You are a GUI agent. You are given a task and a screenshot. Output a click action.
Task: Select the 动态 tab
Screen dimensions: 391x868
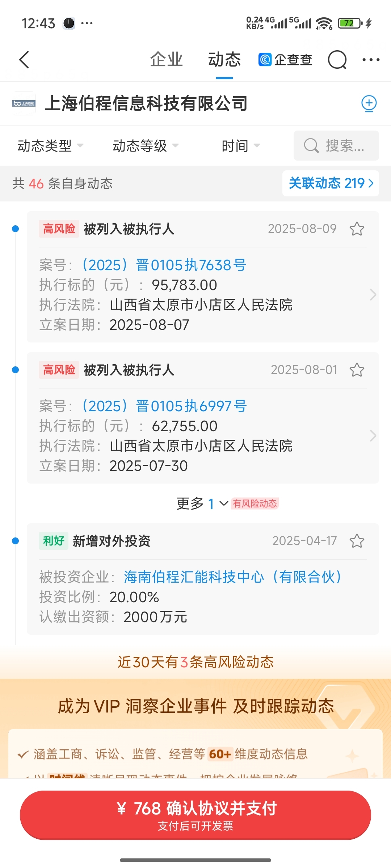224,60
